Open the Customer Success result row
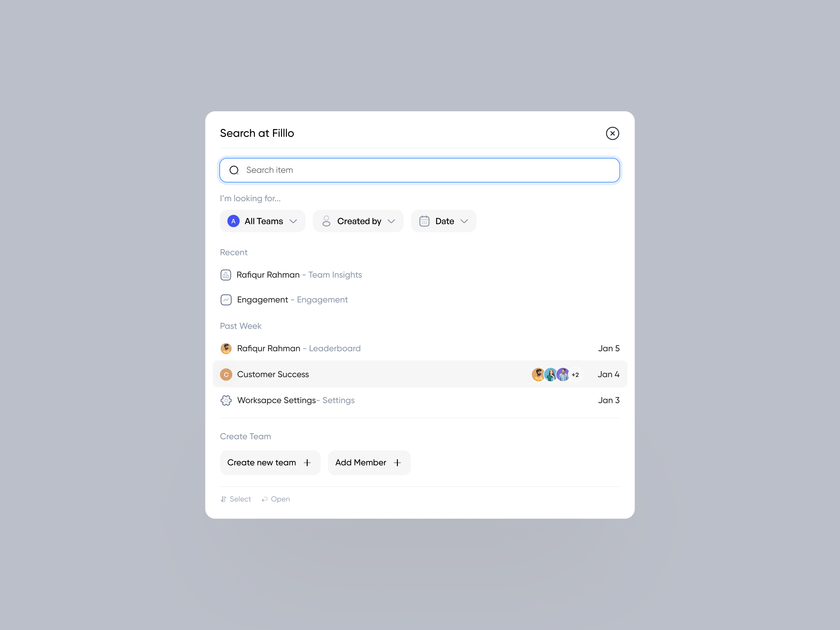The height and width of the screenshot is (630, 840). 420,374
